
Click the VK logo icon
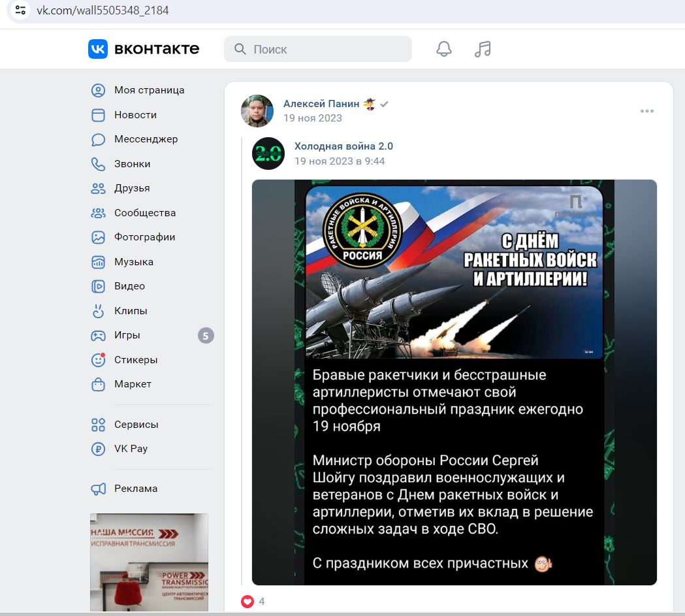click(98, 49)
